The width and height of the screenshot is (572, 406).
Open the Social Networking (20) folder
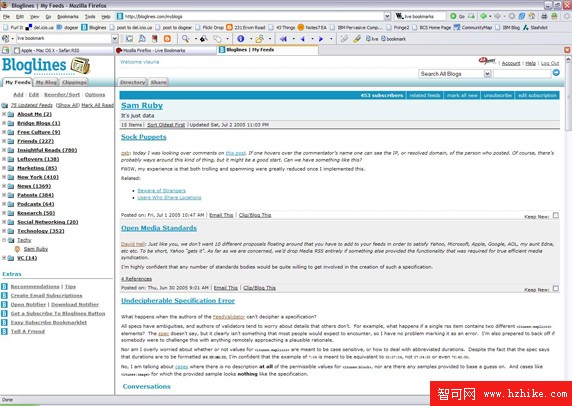coord(48,222)
